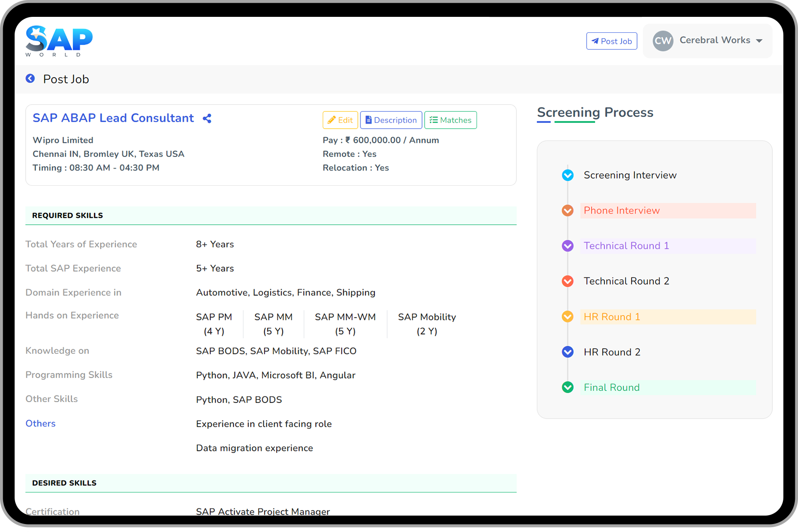Select the Technical Round 1 stage

point(668,246)
